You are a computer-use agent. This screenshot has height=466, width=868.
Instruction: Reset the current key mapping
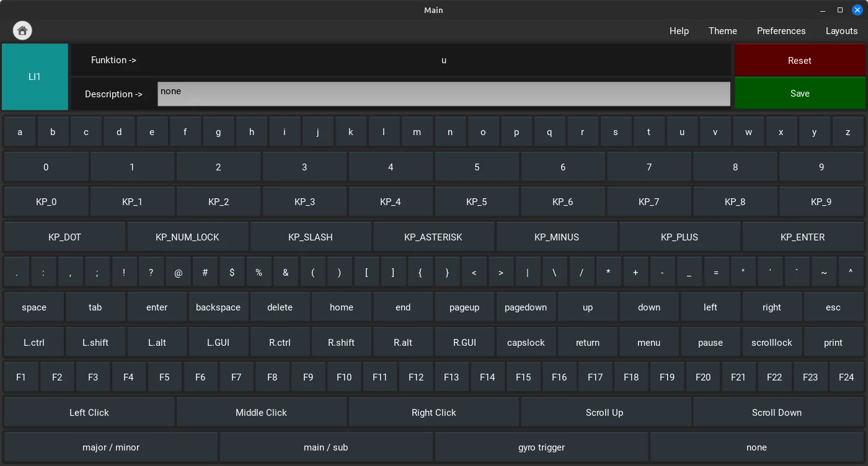[x=800, y=60]
